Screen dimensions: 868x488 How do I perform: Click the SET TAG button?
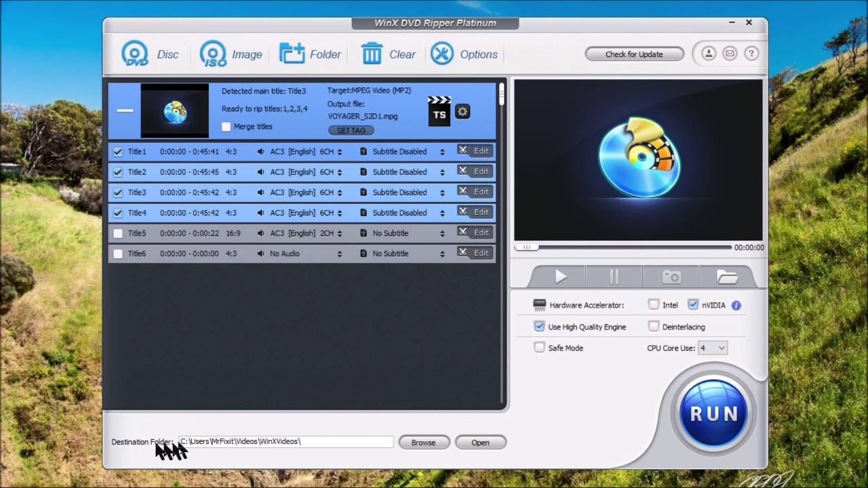[351, 130]
